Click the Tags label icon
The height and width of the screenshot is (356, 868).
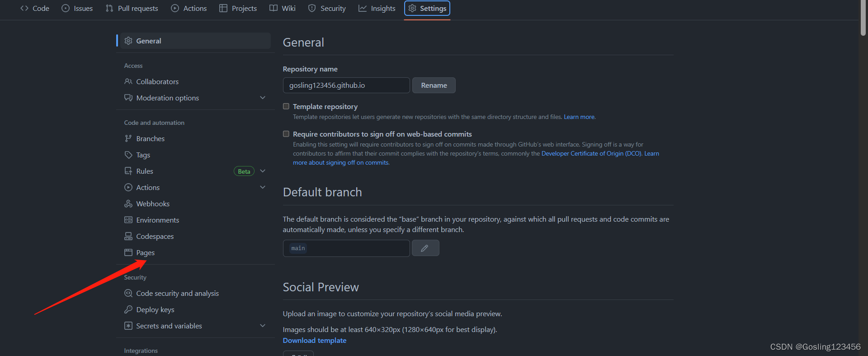pyautogui.click(x=128, y=155)
